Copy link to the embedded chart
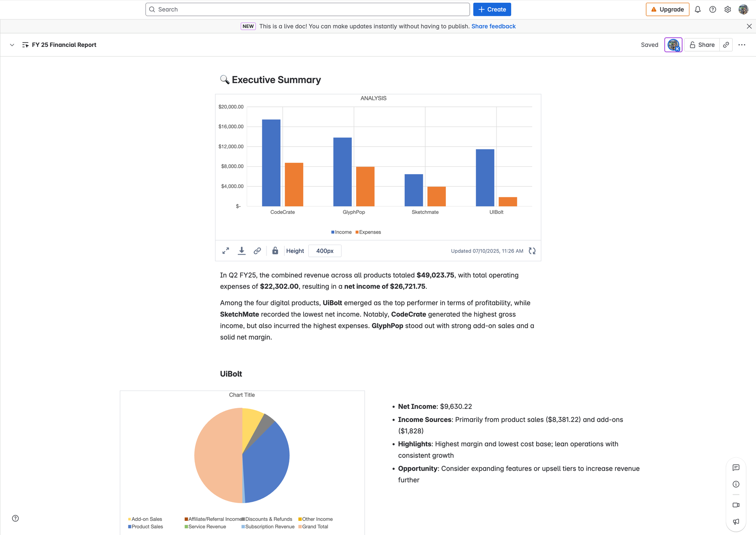 tap(257, 251)
